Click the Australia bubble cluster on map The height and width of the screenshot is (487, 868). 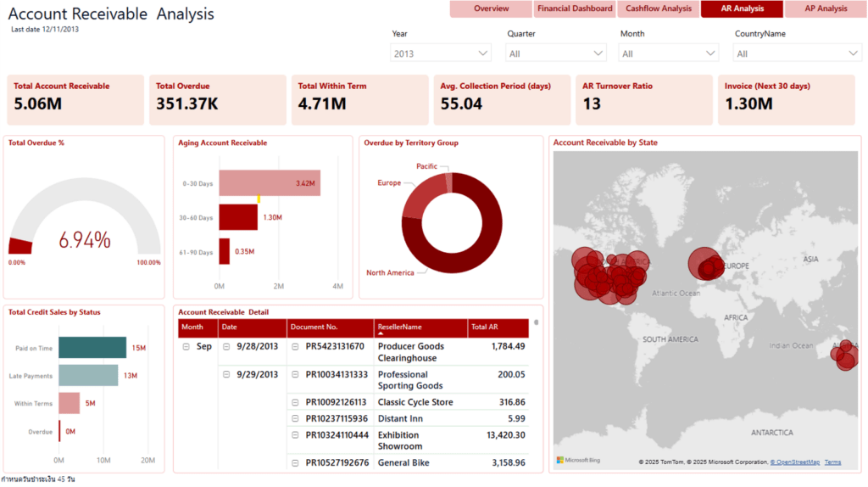click(845, 356)
